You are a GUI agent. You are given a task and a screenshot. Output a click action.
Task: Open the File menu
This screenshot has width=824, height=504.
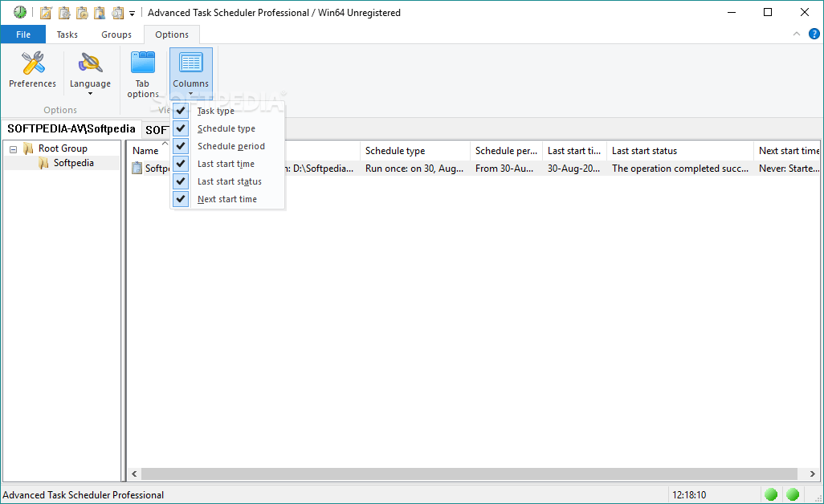23,34
